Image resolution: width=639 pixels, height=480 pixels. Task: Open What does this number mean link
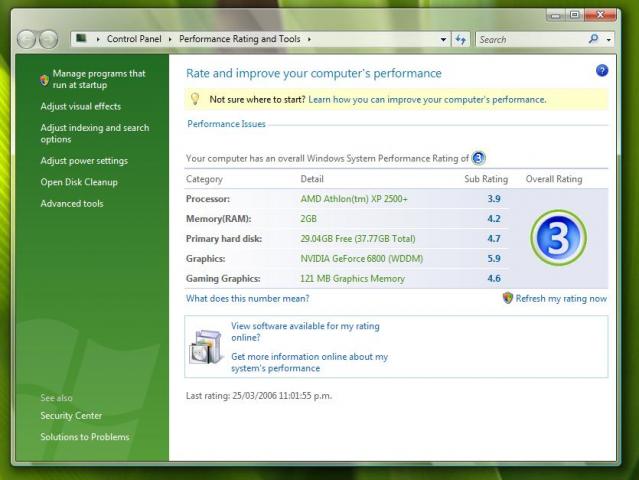click(247, 298)
